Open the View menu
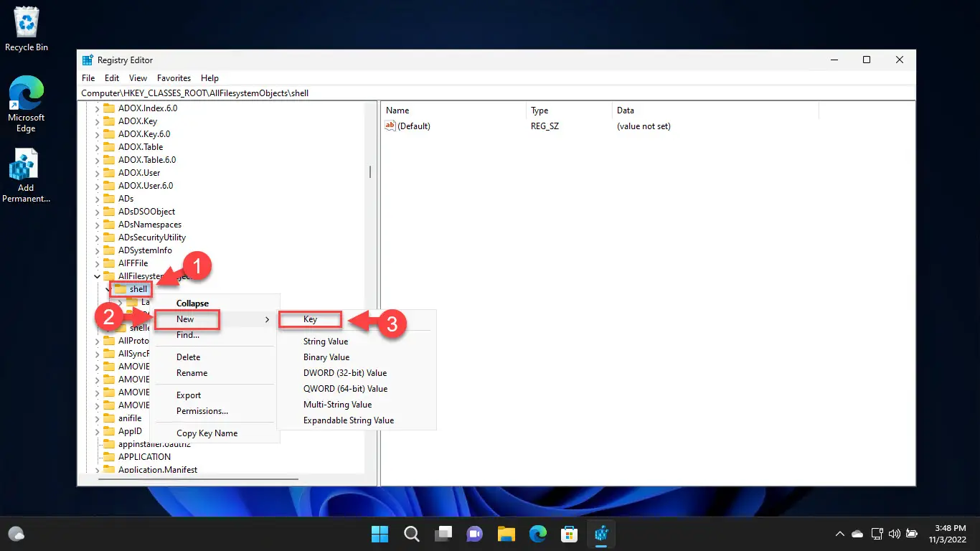980x551 pixels. click(138, 78)
